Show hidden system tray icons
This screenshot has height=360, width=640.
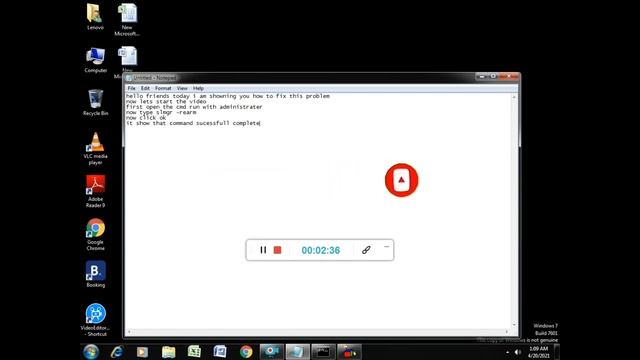[x=507, y=352]
